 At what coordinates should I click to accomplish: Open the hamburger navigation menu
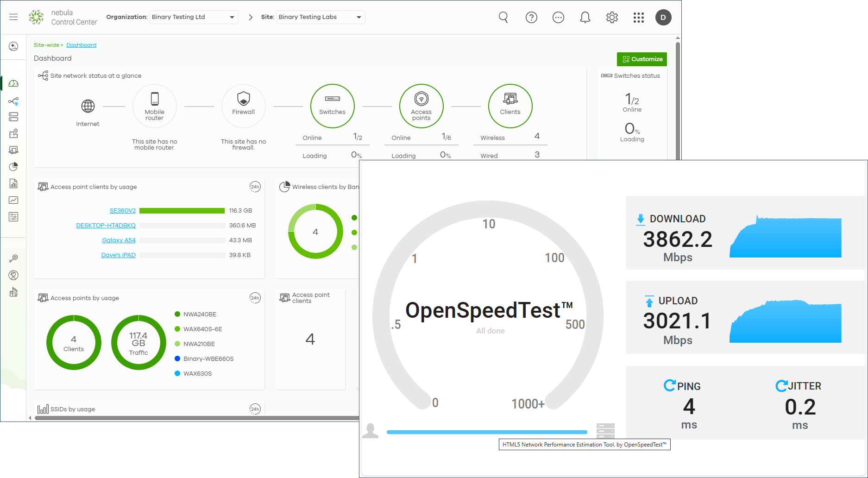point(13,17)
